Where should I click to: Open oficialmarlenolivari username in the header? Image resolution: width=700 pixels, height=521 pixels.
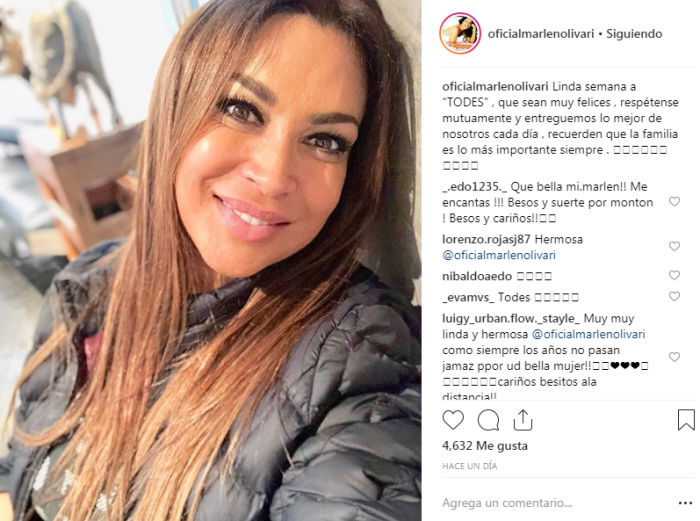[x=541, y=34]
